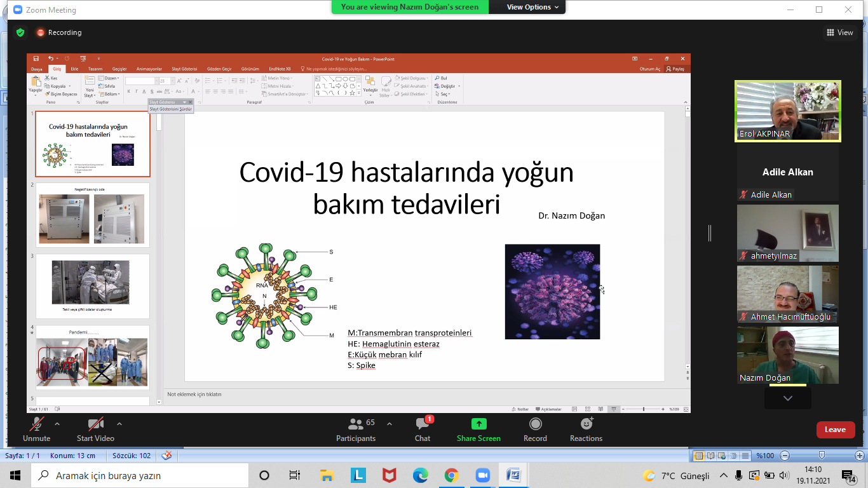The height and width of the screenshot is (488, 868).
Task: Open the View layout options
Action: [x=839, y=32]
